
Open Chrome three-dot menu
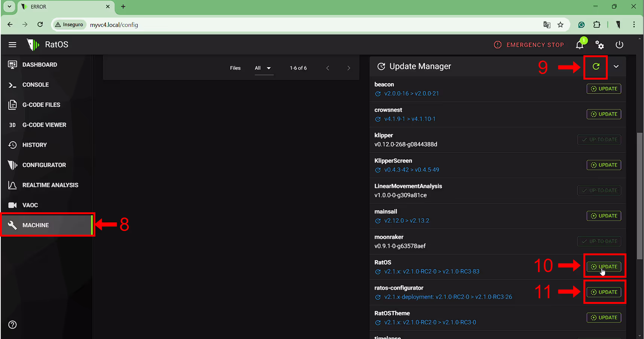coord(634,25)
